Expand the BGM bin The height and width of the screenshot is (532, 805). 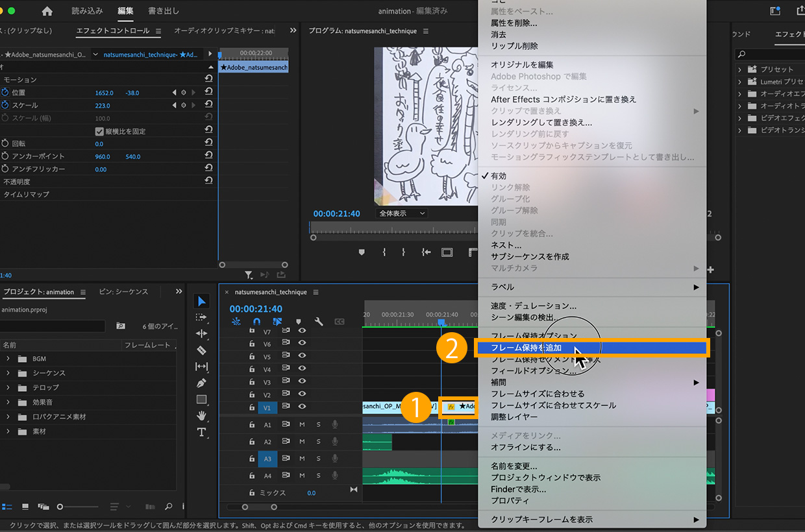(x=8, y=359)
